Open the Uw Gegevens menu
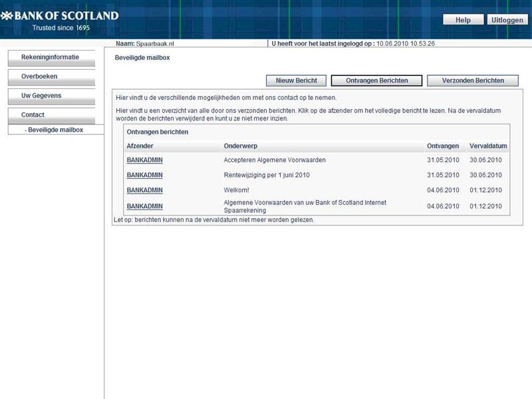 click(52, 96)
